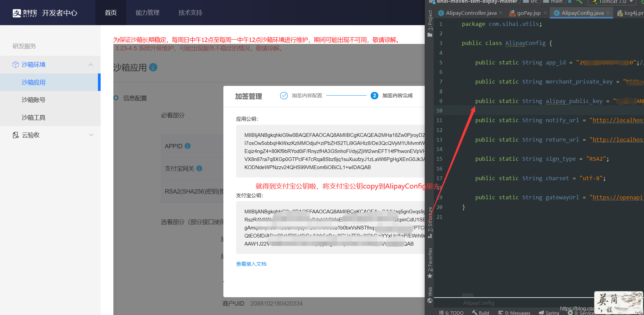Open the 0: Messages tool window
The image size is (644, 315).
514,313
